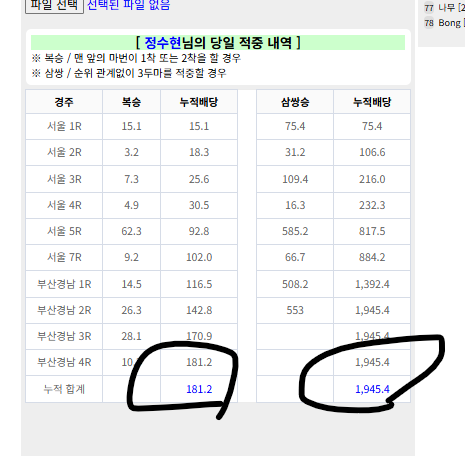Click the 경주 column header
The width and height of the screenshot is (465, 456).
[64, 102]
